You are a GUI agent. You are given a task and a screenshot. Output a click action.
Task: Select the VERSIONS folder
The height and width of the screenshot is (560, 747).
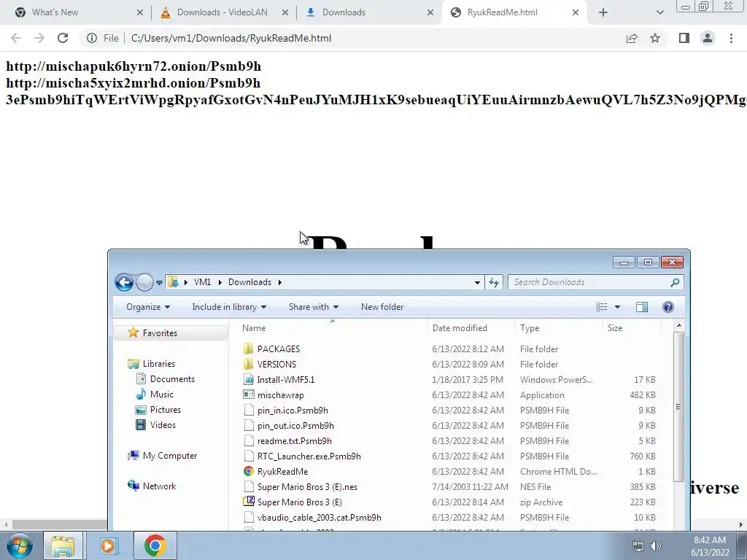pos(276,364)
